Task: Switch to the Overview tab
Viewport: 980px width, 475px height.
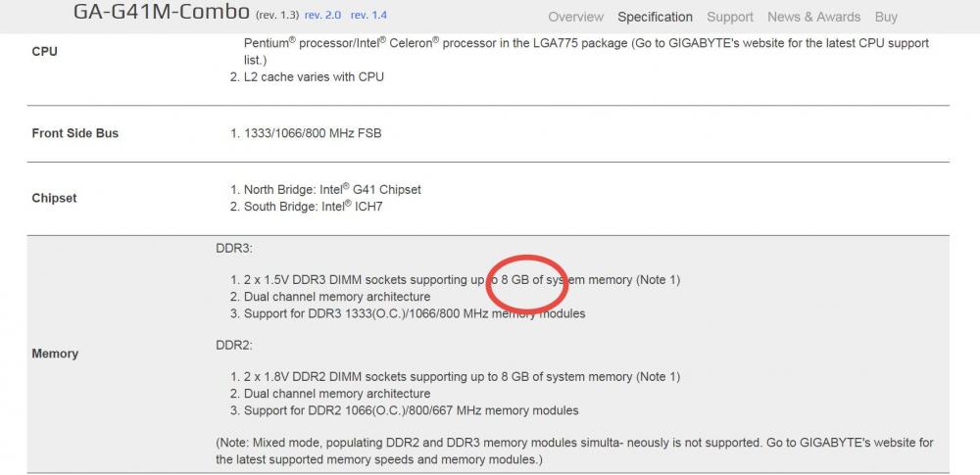Action: click(x=575, y=17)
